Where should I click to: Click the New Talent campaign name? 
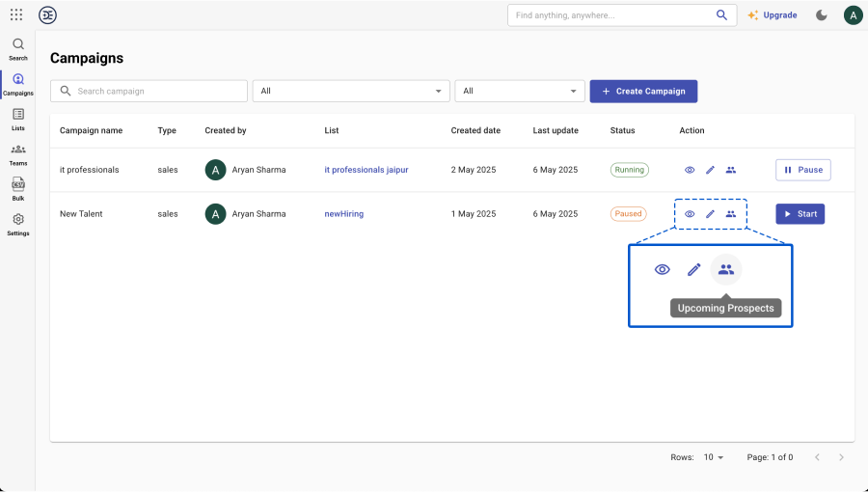tap(81, 213)
